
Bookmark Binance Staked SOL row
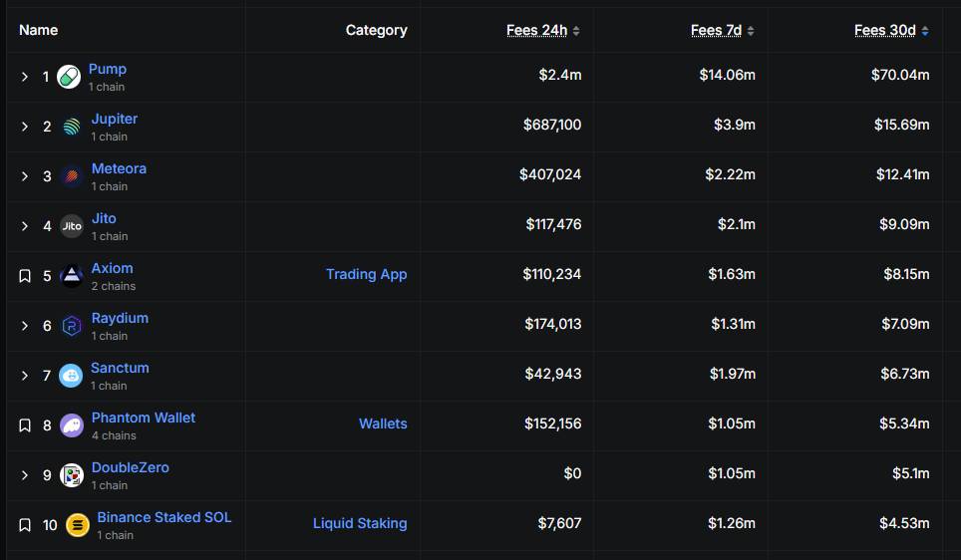[x=25, y=525]
